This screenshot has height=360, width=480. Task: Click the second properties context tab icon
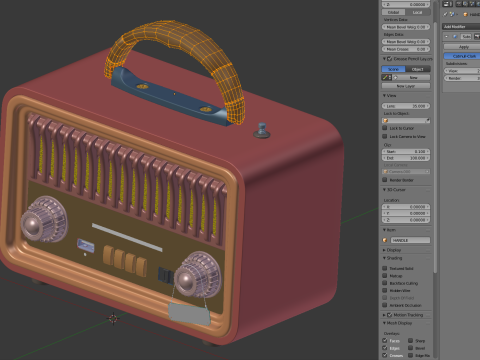[466, 4]
